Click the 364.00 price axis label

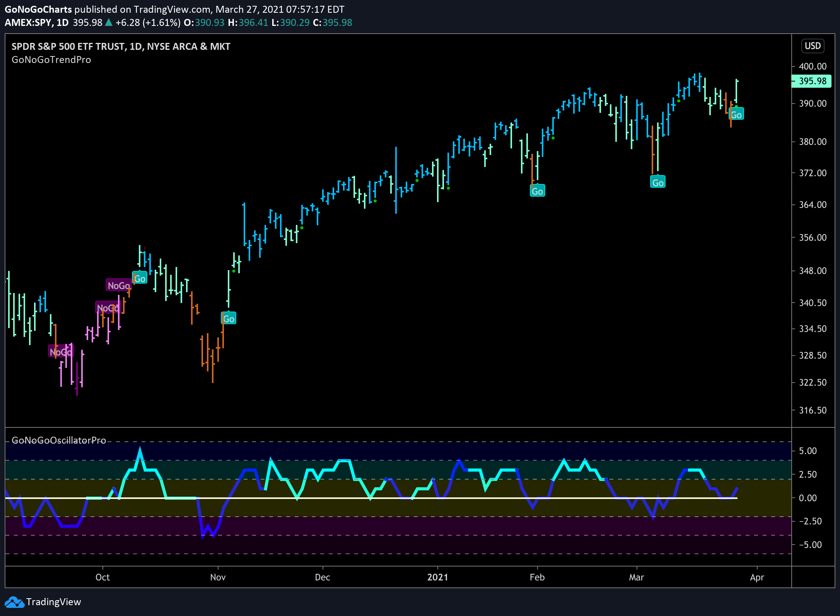coord(813,205)
